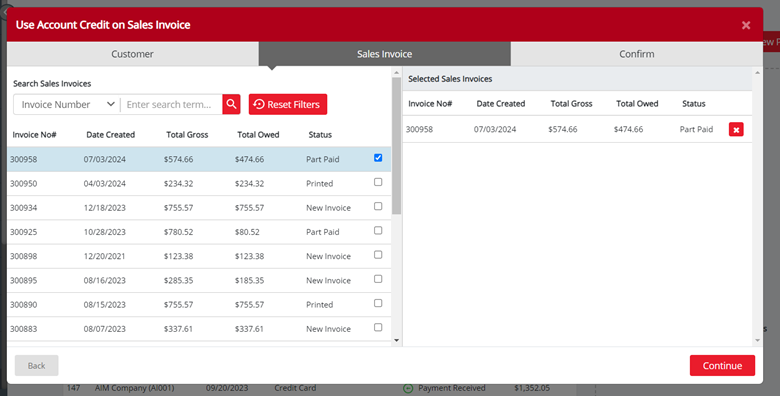Image resolution: width=780 pixels, height=396 pixels.
Task: Click invoice number 300950 in list
Action: point(23,184)
